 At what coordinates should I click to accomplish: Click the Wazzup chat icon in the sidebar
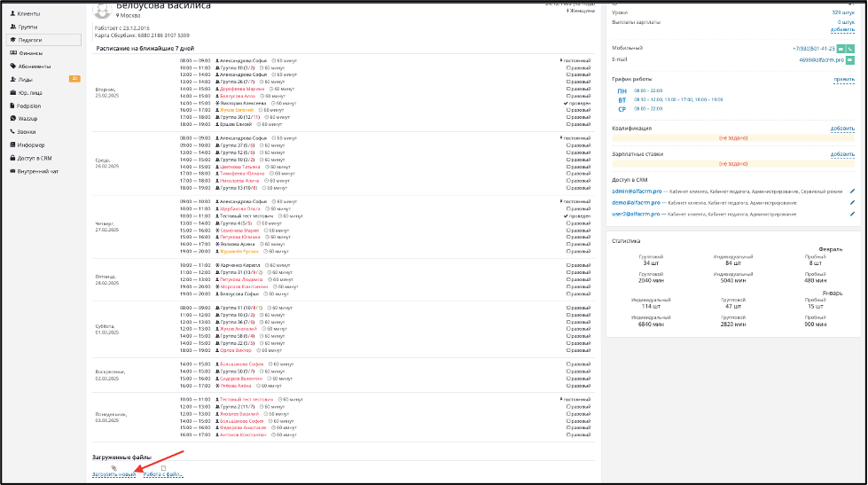pos(12,118)
